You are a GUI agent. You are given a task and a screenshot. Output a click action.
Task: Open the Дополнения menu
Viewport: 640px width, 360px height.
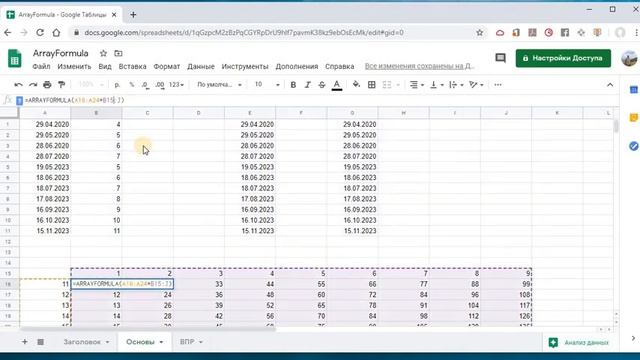click(297, 67)
